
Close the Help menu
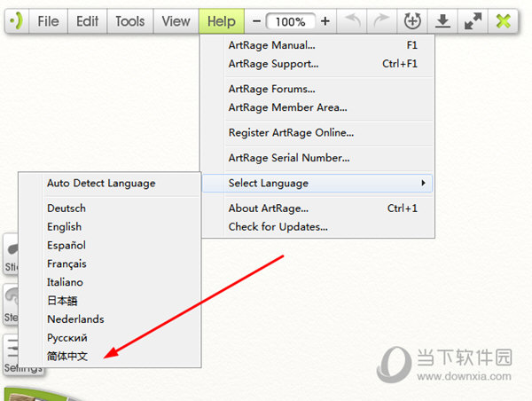click(x=221, y=21)
